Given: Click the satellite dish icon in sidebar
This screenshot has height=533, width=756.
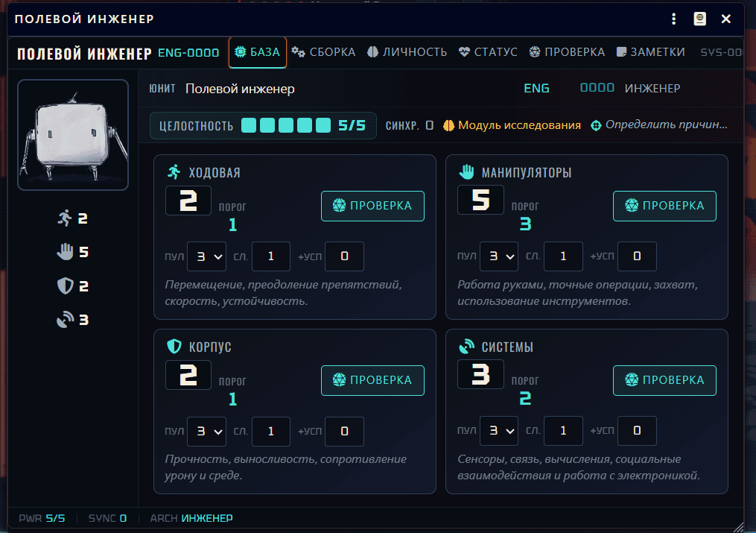Looking at the screenshot, I should point(66,320).
